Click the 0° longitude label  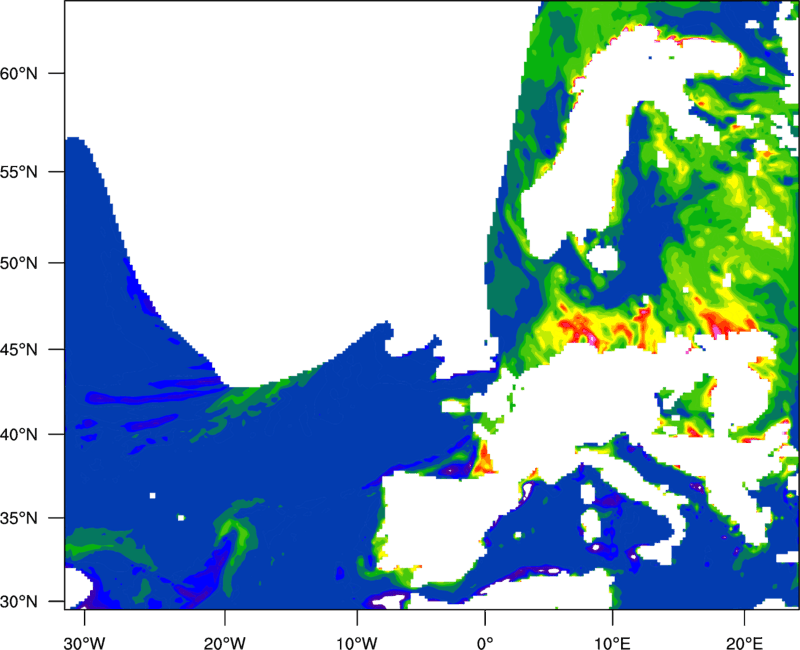[485, 643]
